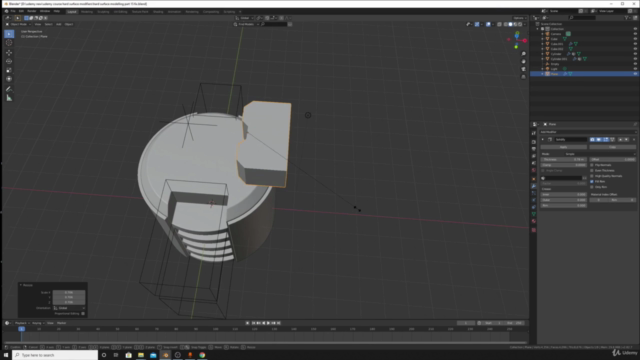Open Chrome from the taskbar
640x360 pixels.
pos(202,355)
